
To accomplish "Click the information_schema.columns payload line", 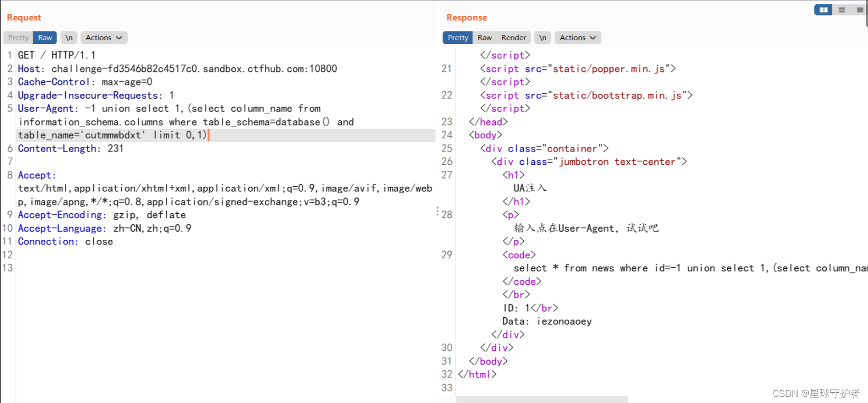I will pyautogui.click(x=186, y=122).
